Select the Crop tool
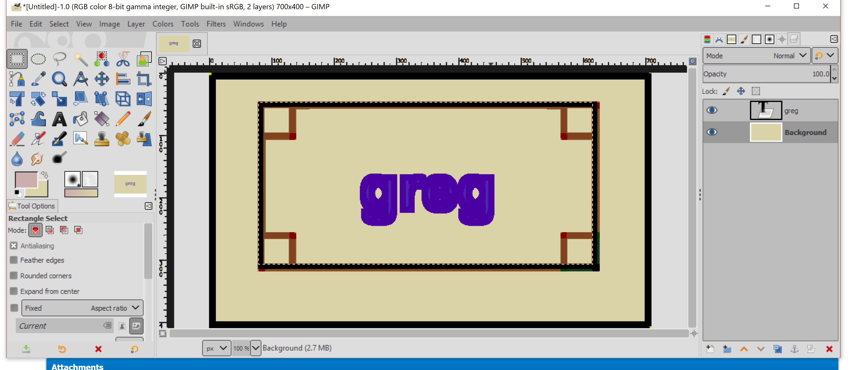Image resolution: width=868 pixels, height=370 pixels. click(x=144, y=79)
